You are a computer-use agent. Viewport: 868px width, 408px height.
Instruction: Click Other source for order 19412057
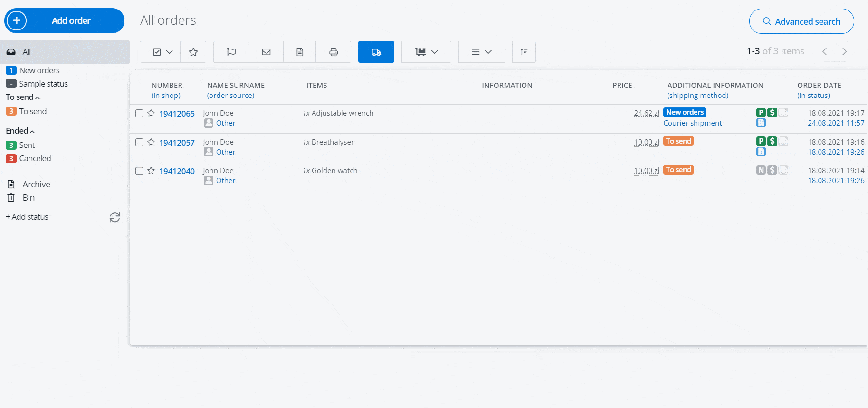226,152
